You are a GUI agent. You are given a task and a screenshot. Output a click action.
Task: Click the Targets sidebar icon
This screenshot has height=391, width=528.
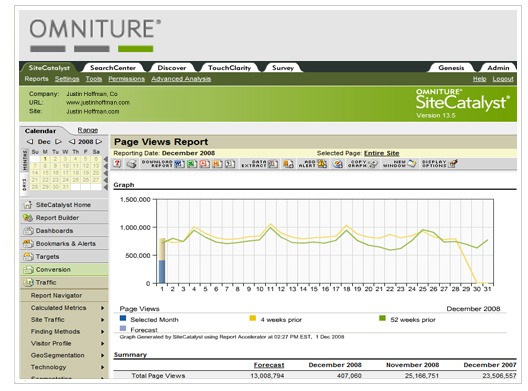tap(28, 257)
